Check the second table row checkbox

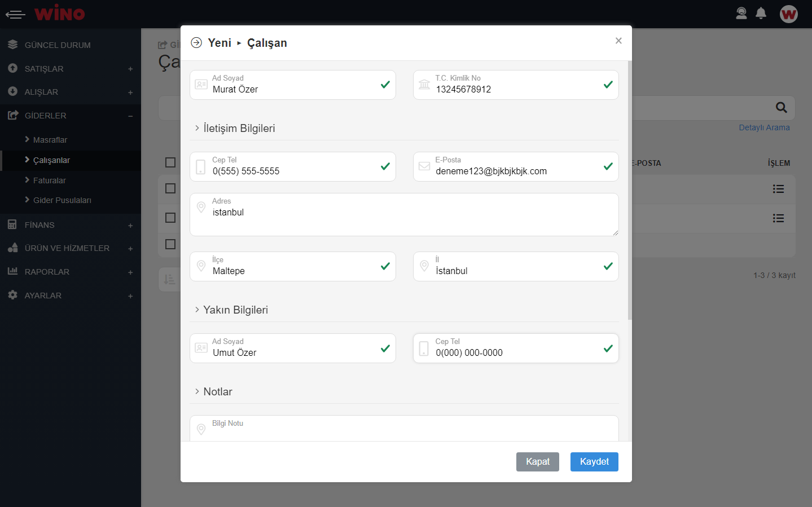170,218
